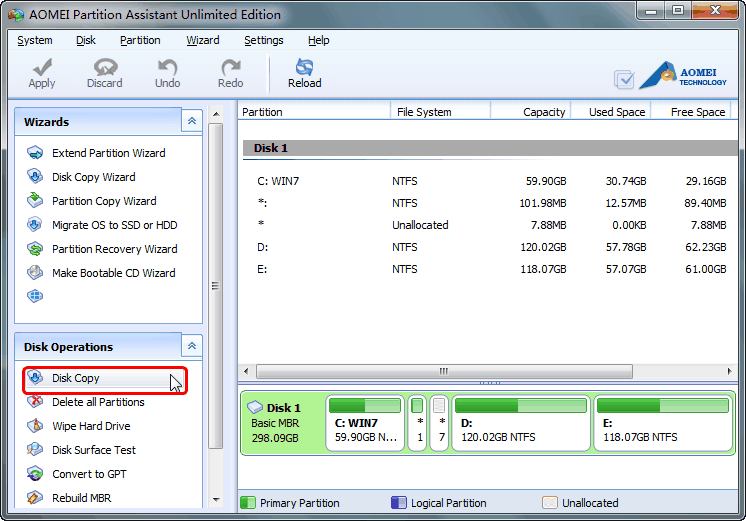Click the Migrate OS to SSD icon

(35, 225)
